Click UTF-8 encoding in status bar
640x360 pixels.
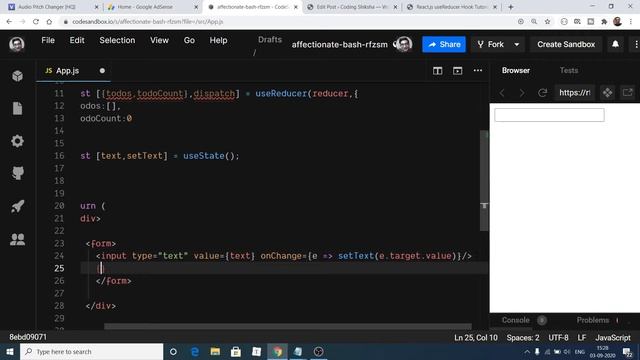click(558, 338)
